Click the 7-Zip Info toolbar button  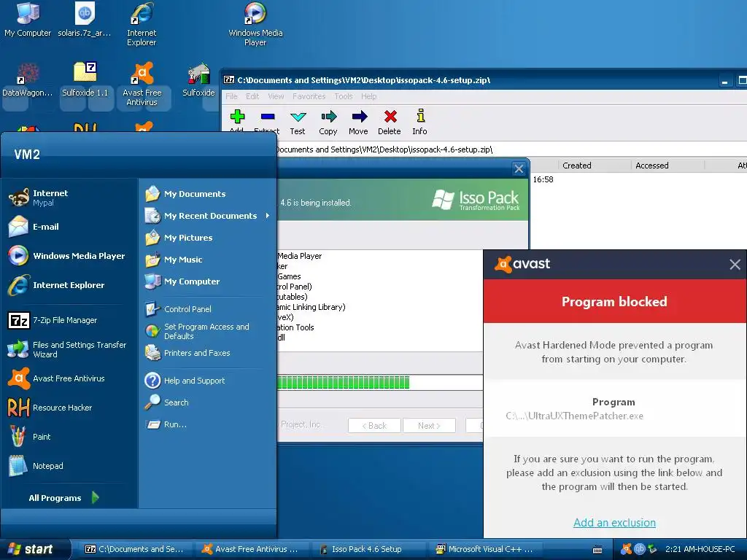click(x=419, y=122)
